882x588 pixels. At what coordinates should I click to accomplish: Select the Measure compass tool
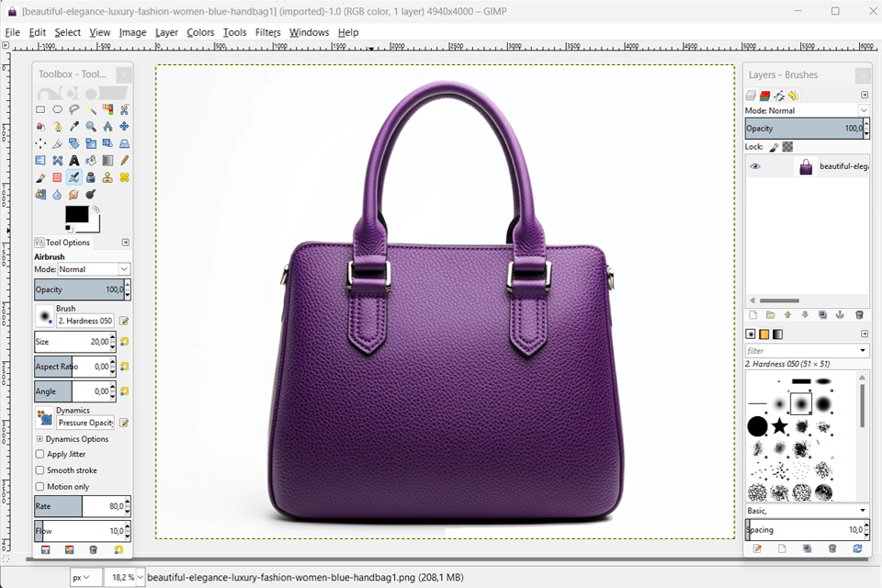(x=107, y=127)
